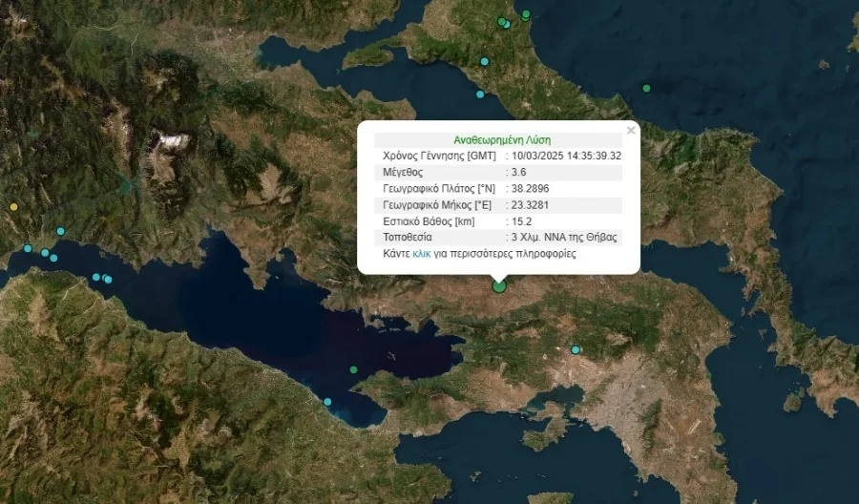
Task: Click the cyan marker north of Athens
Action: (x=576, y=350)
